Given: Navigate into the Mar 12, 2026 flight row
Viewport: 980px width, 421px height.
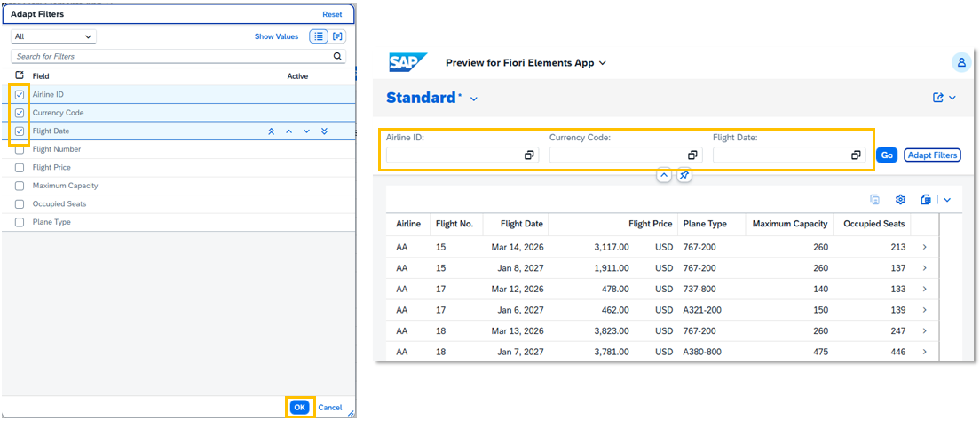Looking at the screenshot, I should point(924,289).
